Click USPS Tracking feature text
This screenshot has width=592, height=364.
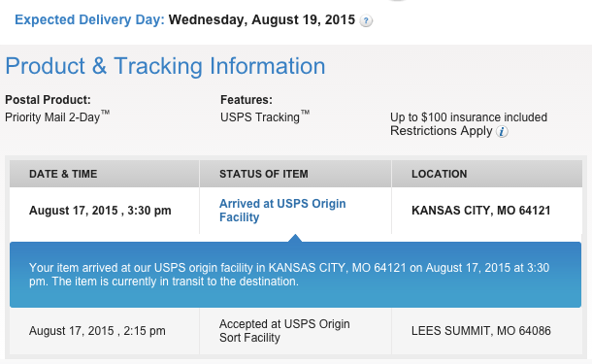pos(265,117)
